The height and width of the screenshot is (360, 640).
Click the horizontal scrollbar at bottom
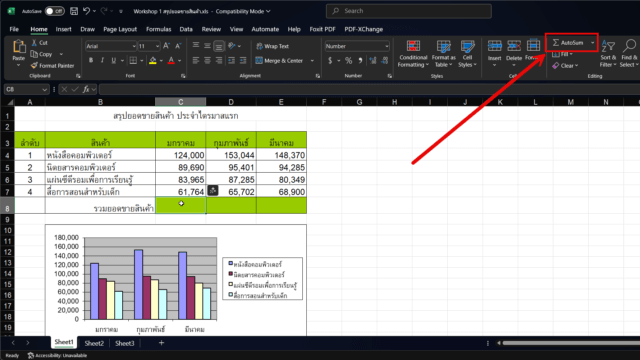(x=571, y=343)
